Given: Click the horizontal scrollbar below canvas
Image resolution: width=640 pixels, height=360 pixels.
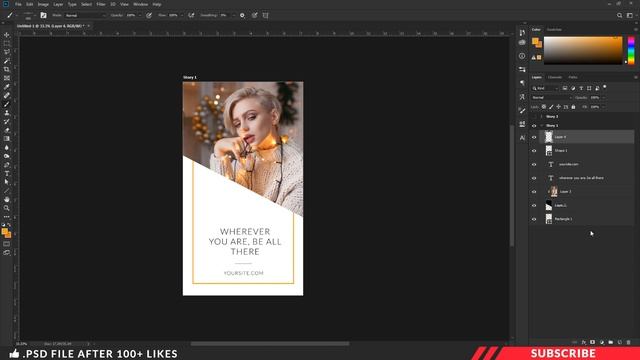Looking at the screenshot, I should (270, 344).
